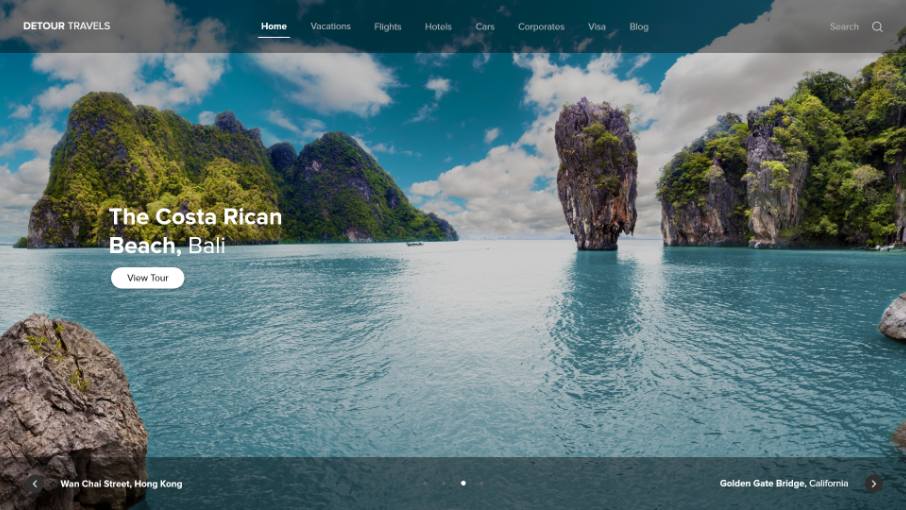Click the heading The Costa Rican Beach, Bali
This screenshot has height=510, width=906.
coord(195,231)
